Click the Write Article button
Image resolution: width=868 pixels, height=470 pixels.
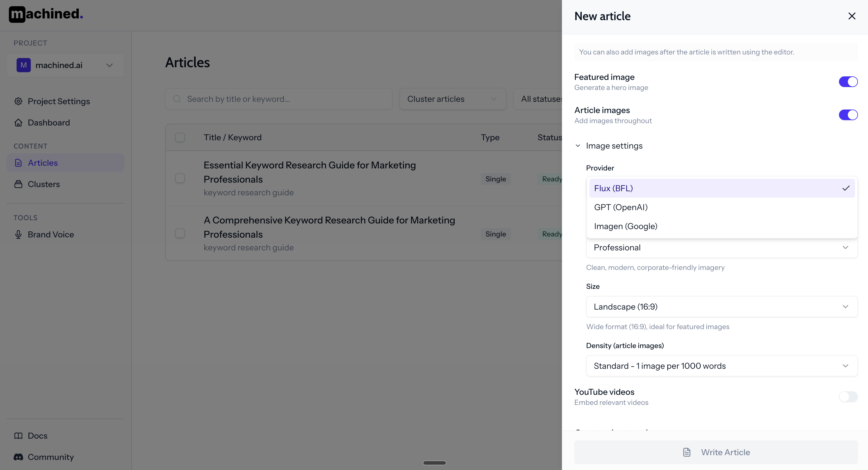click(716, 452)
